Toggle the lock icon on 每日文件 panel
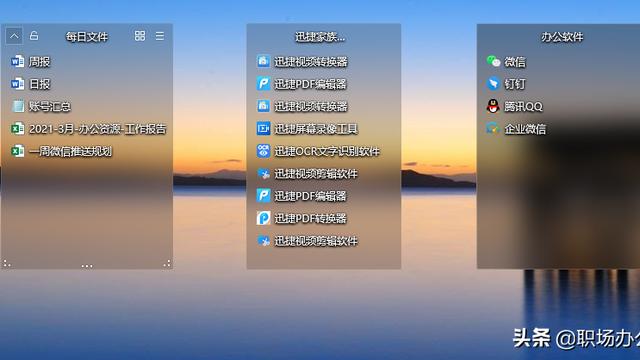 coord(34,36)
